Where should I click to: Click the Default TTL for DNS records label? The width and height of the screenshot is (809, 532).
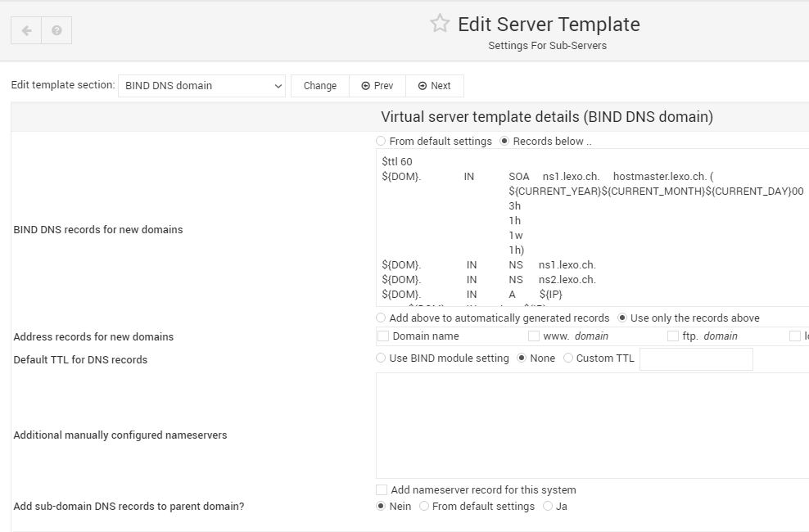pos(80,360)
